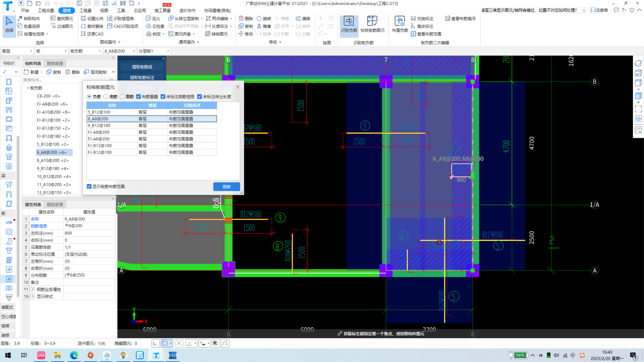This screenshot has height=362, width=644.
Task: Click the 设置比例 tool
Action: point(92,19)
